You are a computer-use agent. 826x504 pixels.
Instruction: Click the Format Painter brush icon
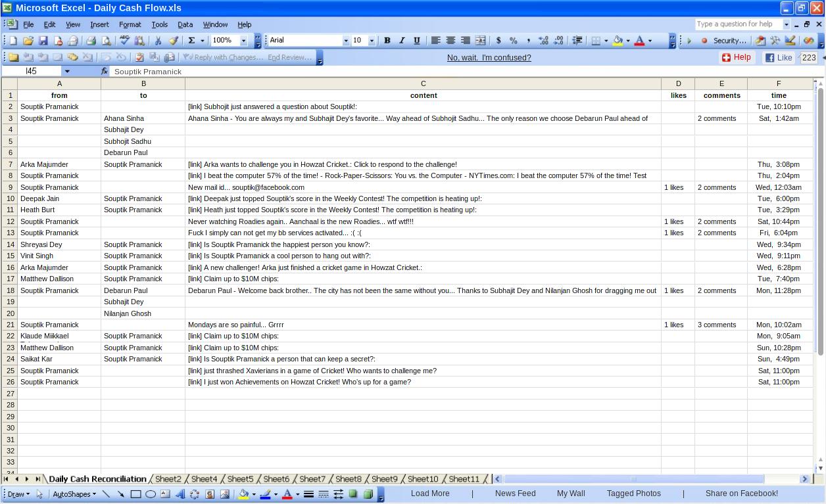[x=174, y=41]
